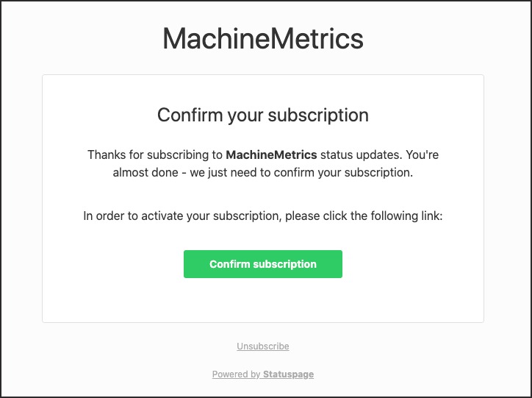Click the green Confirm subscription button

pyautogui.click(x=263, y=264)
